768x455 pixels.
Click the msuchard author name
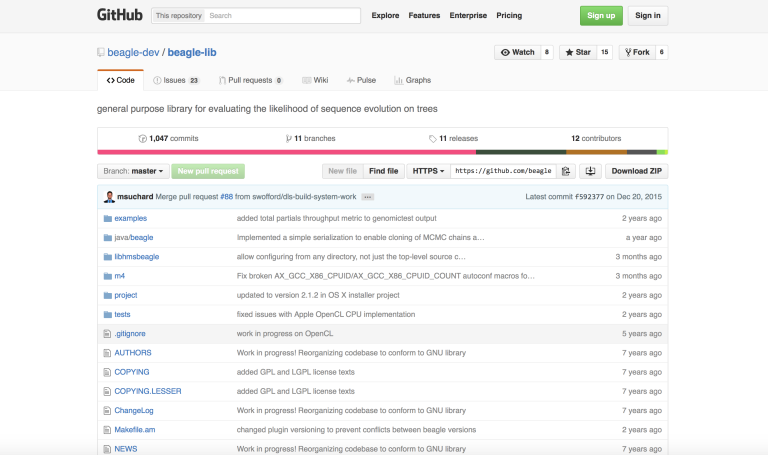pyautogui.click(x=135, y=197)
